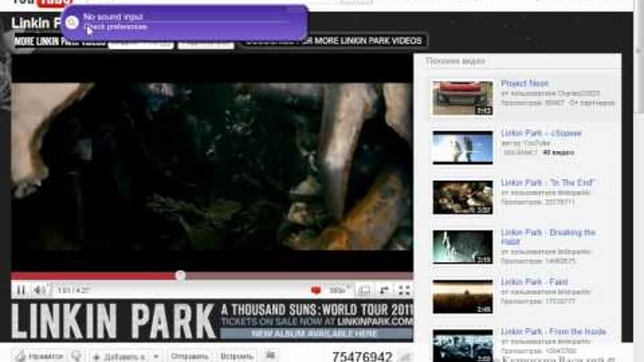Image resolution: width=644 pixels, height=362 pixels.
Task: Click the No sound input notification icon
Action: 72,21
